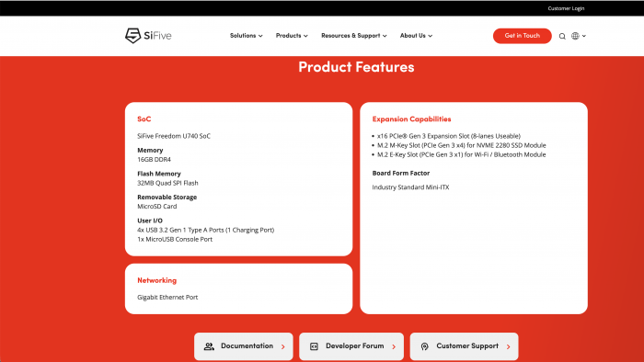Click the Customer Support headset icon
This screenshot has width=644, height=362.
pyautogui.click(x=425, y=346)
